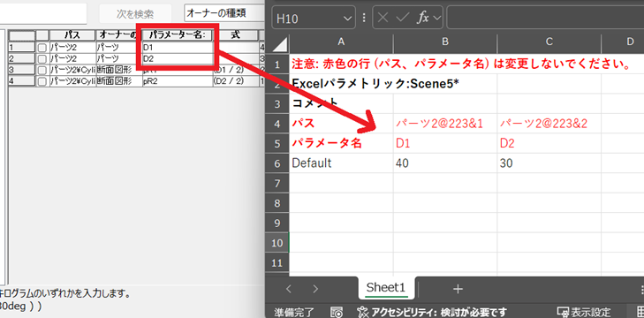The width and height of the screenshot is (644, 318).
Task: Select Excel column B header
Action: coord(445,42)
